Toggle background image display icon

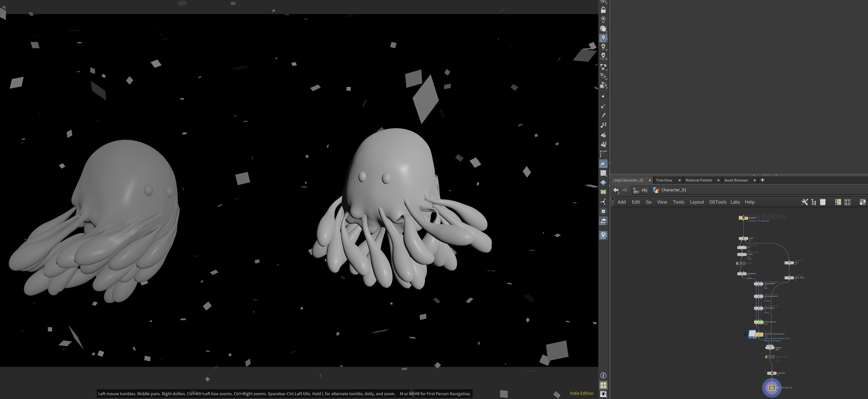(x=603, y=221)
